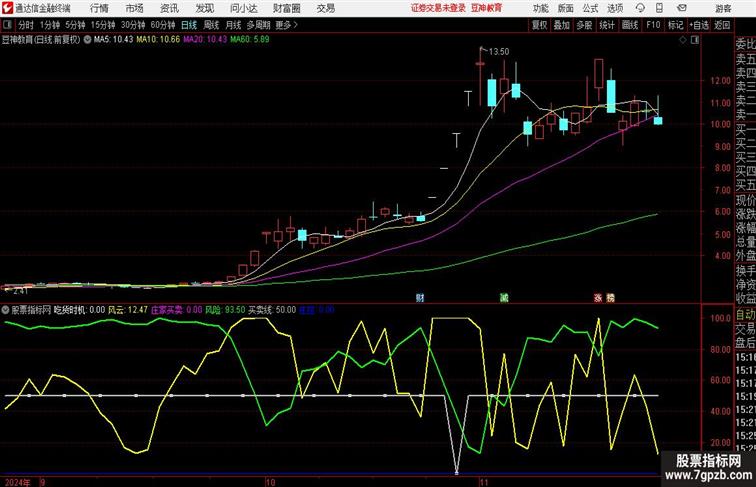This screenshot has height=487, width=756.
Task: Click the 榜 event marker below chart
Action: [610, 298]
